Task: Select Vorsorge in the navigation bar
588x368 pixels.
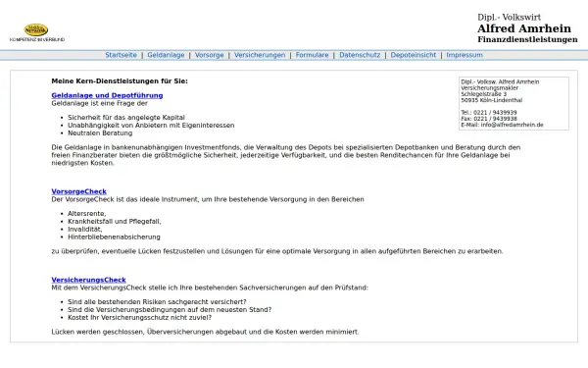Action: (x=210, y=55)
